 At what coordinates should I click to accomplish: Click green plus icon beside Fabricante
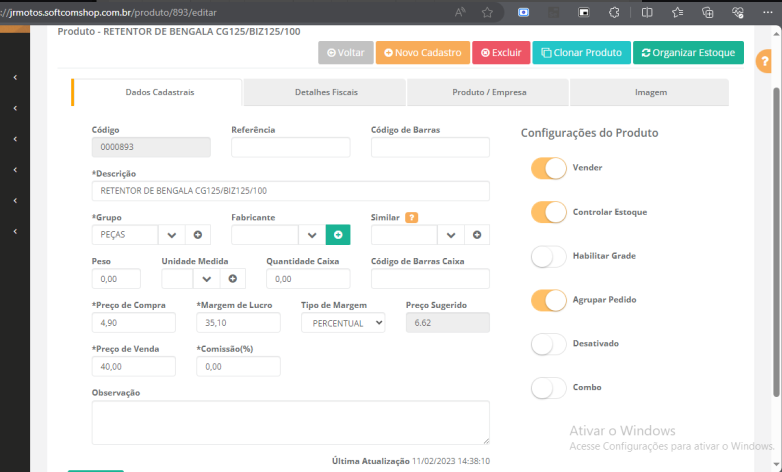[338, 235]
